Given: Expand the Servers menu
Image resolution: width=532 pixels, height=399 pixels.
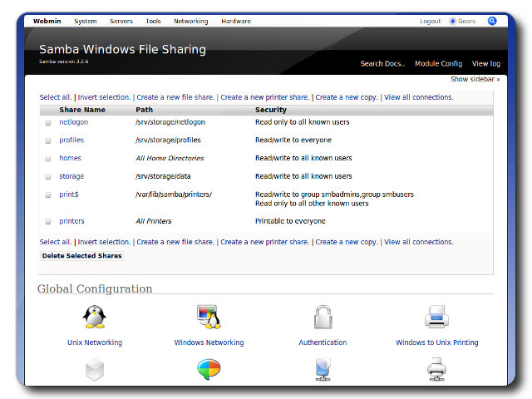Looking at the screenshot, I should pyautogui.click(x=121, y=21).
